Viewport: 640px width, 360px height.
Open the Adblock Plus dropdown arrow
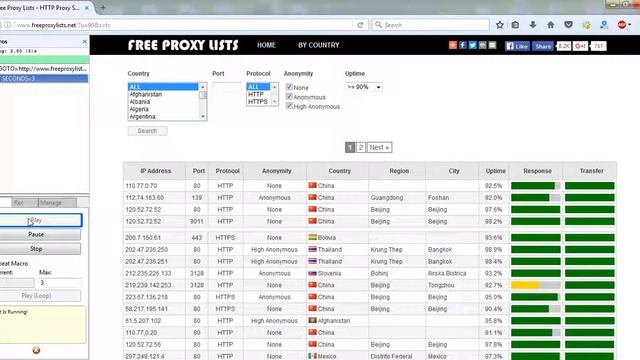pyautogui.click(x=629, y=25)
